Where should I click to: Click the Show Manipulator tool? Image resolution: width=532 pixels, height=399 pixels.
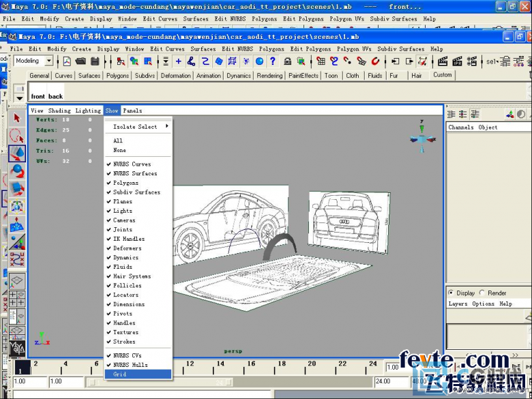point(17,242)
